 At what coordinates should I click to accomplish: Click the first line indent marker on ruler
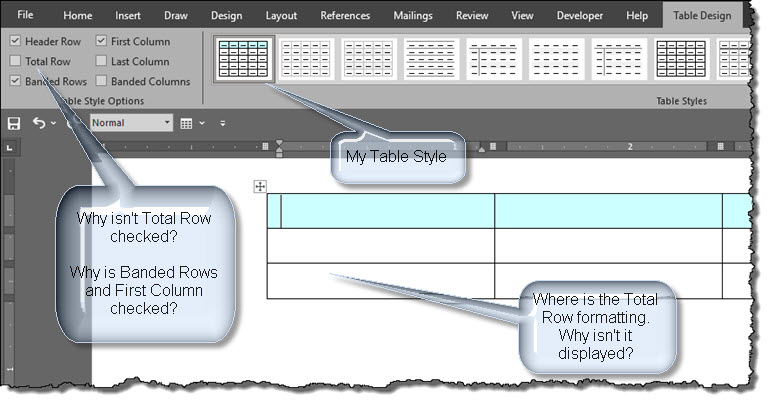279,143
